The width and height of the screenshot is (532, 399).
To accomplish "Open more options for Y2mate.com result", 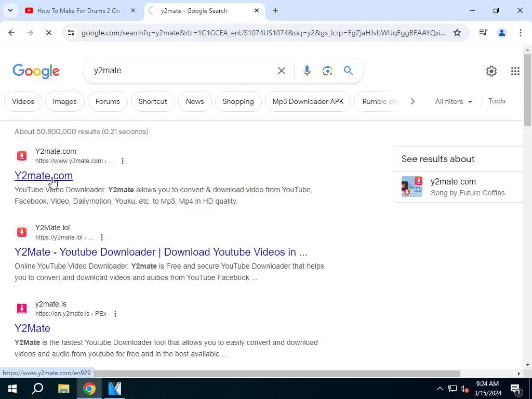I will [x=123, y=161].
